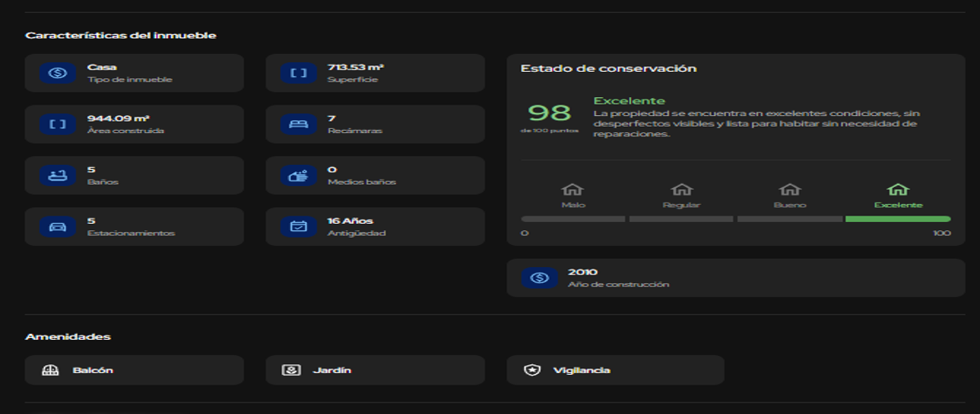980x414 pixels.
Task: Click the Jardín amenity icon
Action: pyautogui.click(x=291, y=370)
